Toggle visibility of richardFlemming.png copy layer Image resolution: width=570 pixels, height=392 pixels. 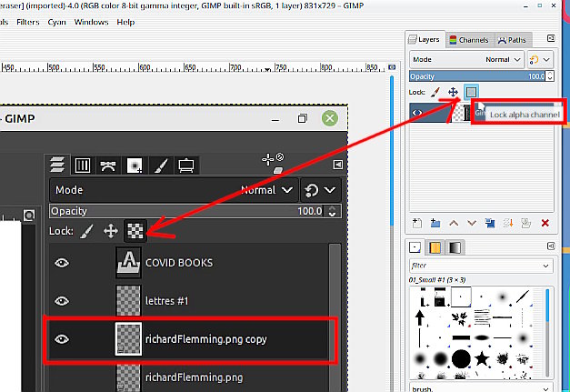click(62, 339)
